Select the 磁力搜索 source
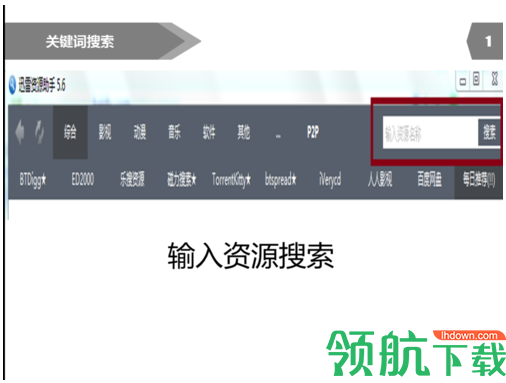Screen dimensions: 506x383 click(182, 180)
